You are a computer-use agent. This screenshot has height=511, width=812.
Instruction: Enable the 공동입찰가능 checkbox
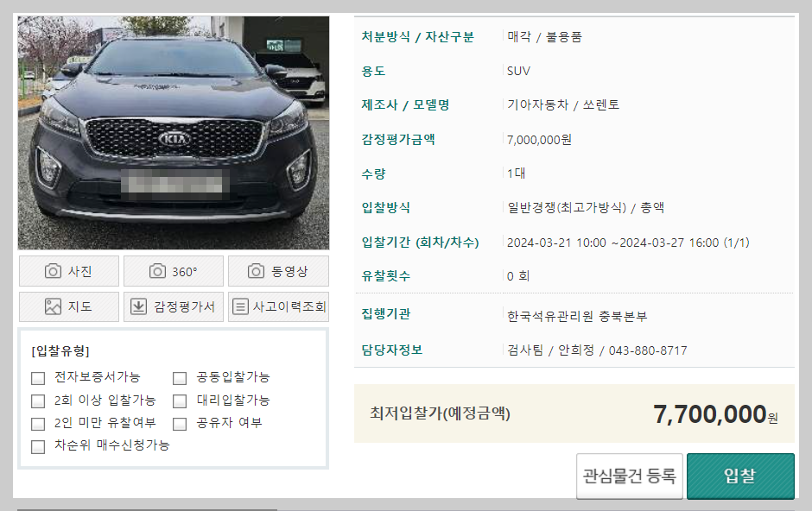(x=179, y=377)
